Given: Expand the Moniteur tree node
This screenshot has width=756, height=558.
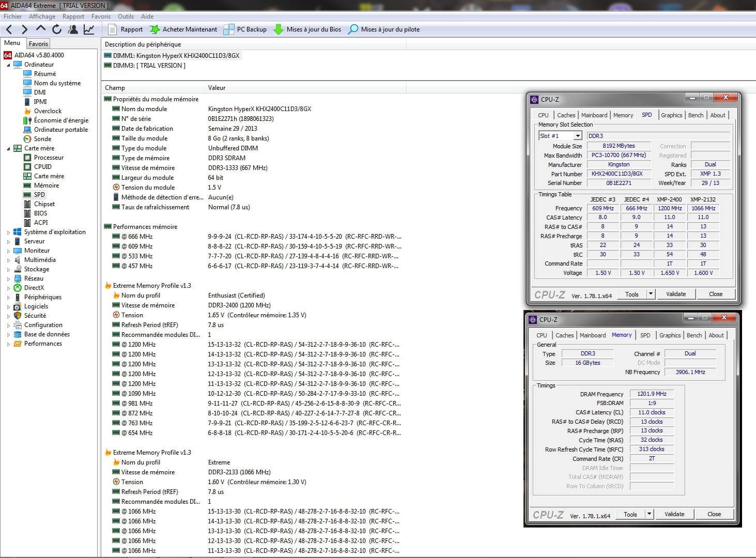Looking at the screenshot, I should point(8,251).
